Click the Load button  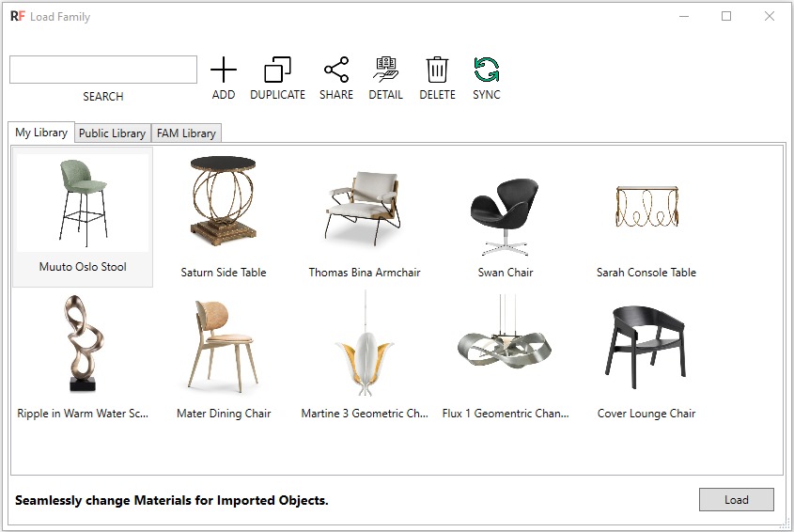coord(737,500)
